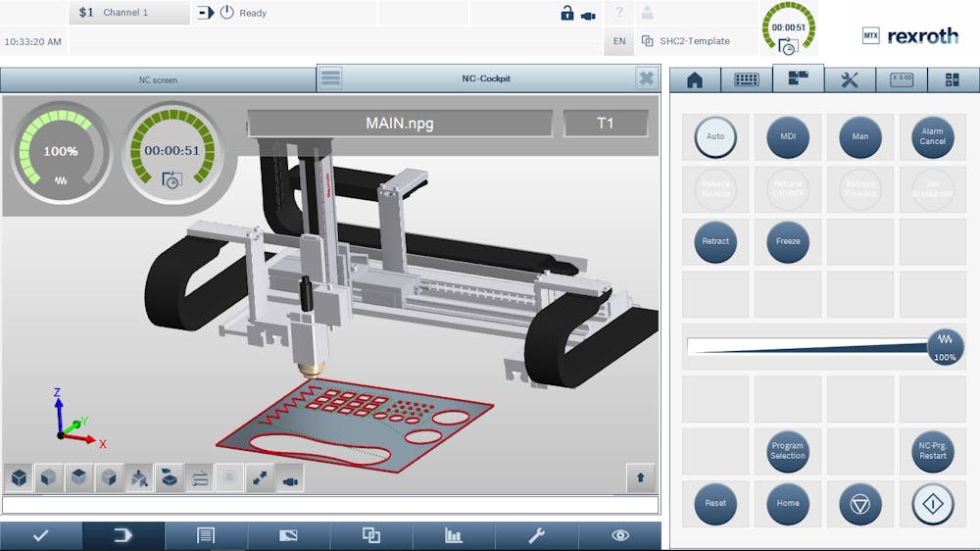The image size is (980, 551).
Task: Select Auto operating mode
Action: click(x=715, y=136)
